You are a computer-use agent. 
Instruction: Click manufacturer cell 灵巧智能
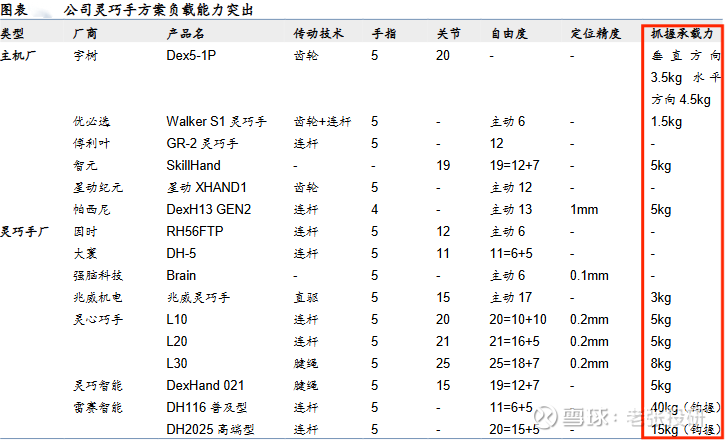98,385
